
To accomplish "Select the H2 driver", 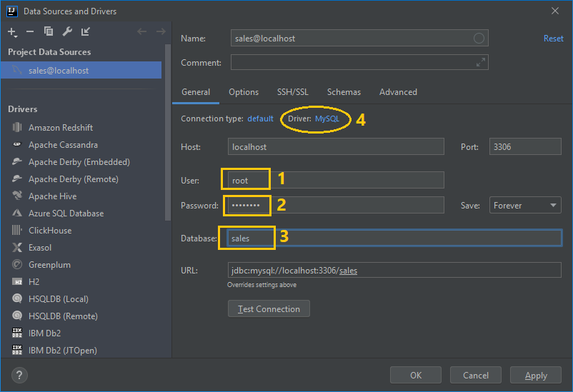I will [x=34, y=281].
